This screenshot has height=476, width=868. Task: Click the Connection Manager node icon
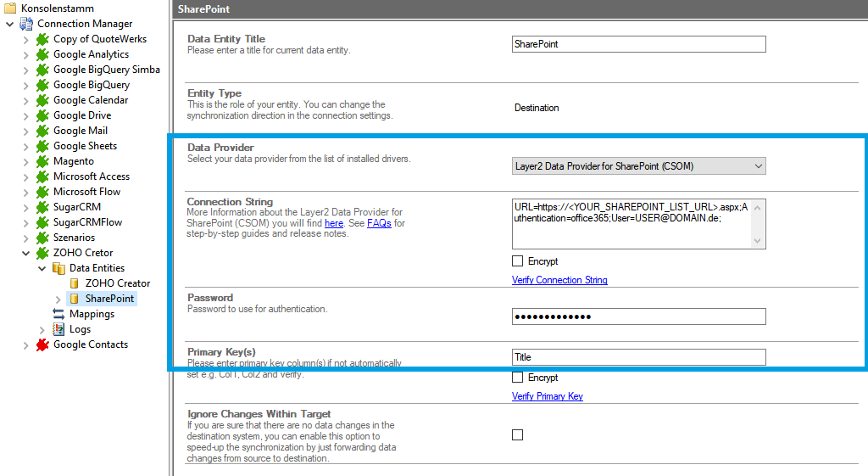(26, 24)
